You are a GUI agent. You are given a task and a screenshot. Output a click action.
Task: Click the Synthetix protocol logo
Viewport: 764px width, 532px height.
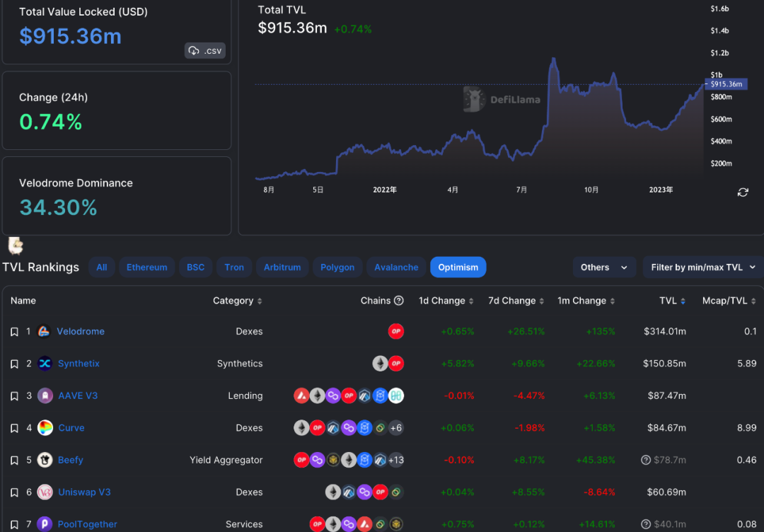[x=45, y=364]
